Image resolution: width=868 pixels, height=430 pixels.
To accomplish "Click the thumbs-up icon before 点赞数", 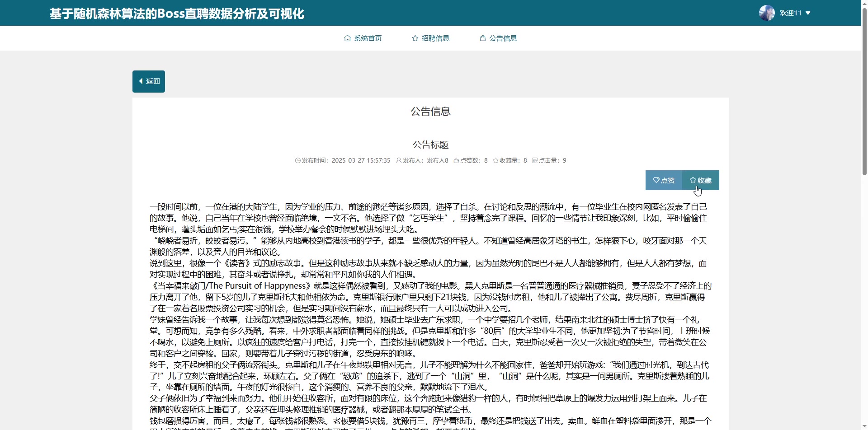I will (456, 160).
